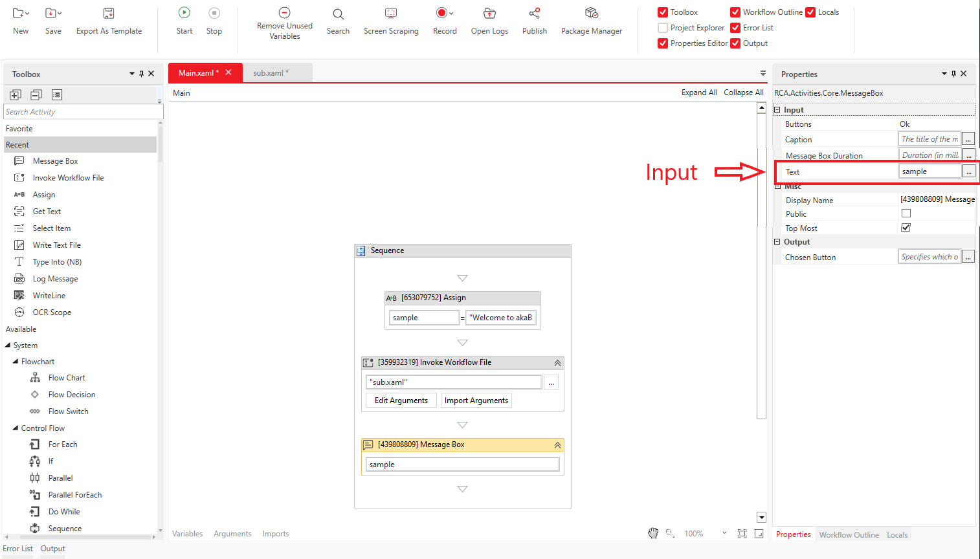Click the fit to screen icon
980x559 pixels.
[742, 534]
